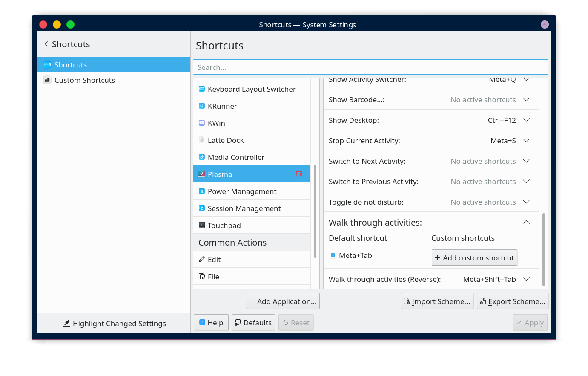Select Session Management component

(x=244, y=208)
